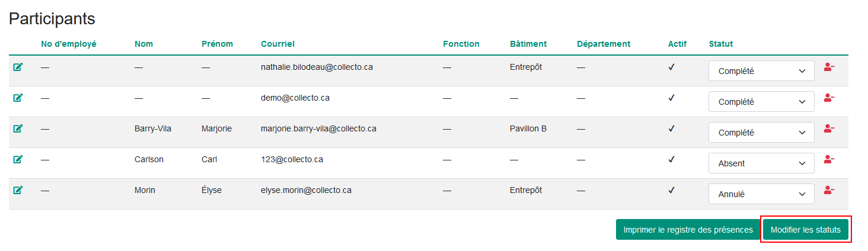868x251 pixels.
Task: Edit Élyse Morin's row via pencil icon
Action: [x=18, y=191]
